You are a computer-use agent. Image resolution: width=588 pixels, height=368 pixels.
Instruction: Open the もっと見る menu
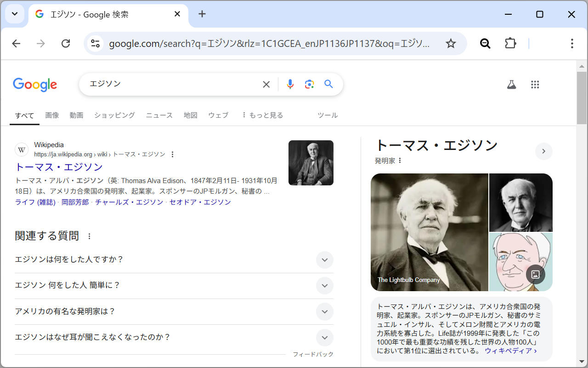point(262,115)
